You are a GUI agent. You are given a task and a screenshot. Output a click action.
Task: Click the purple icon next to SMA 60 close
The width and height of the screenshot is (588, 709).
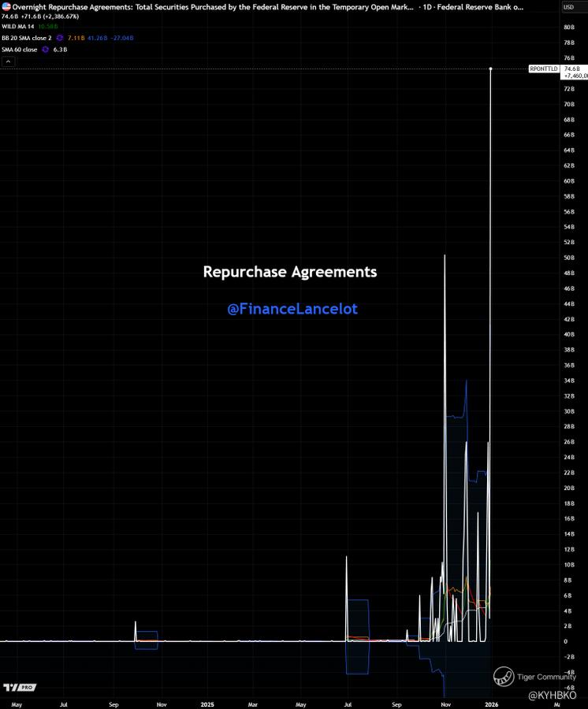45,50
